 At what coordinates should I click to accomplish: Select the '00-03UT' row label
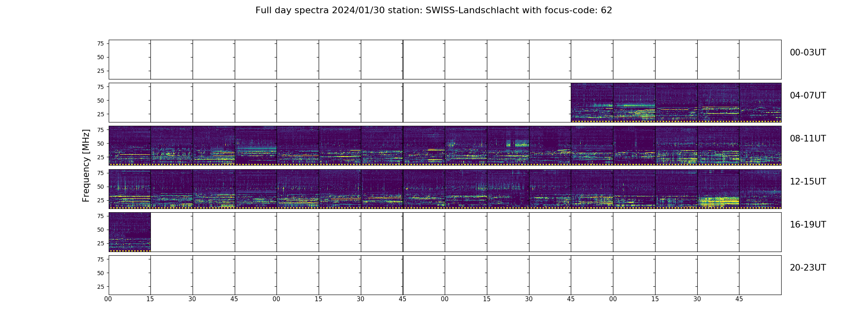pyautogui.click(x=808, y=53)
